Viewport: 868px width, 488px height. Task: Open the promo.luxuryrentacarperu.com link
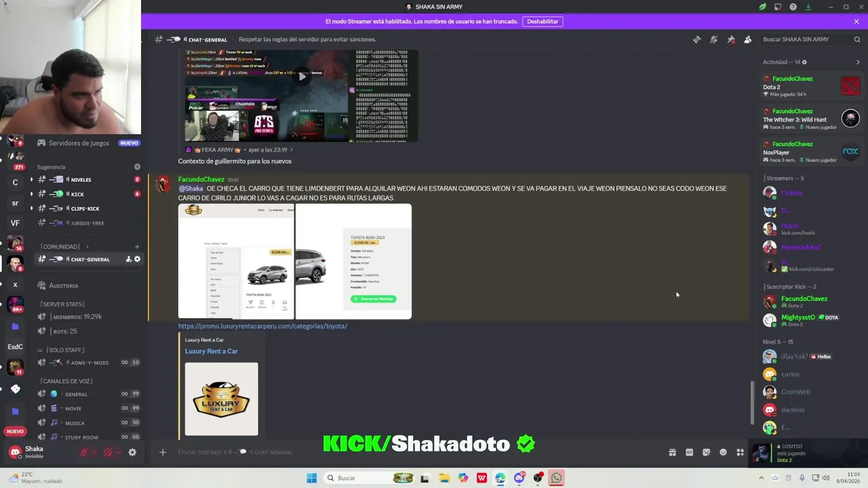tap(262, 326)
